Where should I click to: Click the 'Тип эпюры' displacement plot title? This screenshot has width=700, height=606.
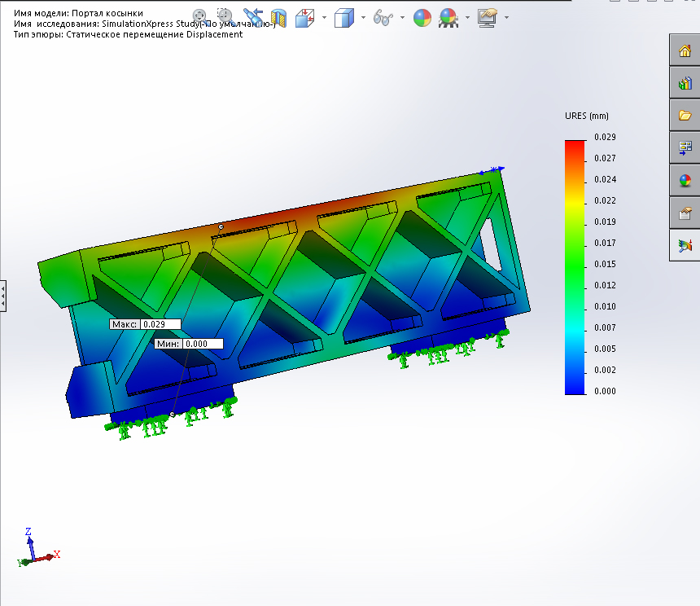click(128, 34)
